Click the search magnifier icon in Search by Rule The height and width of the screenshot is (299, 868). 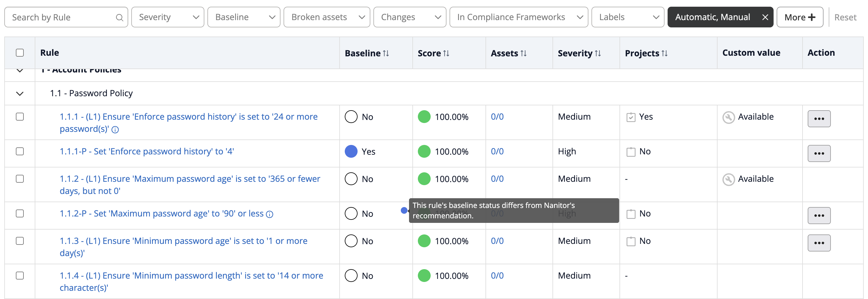click(119, 18)
